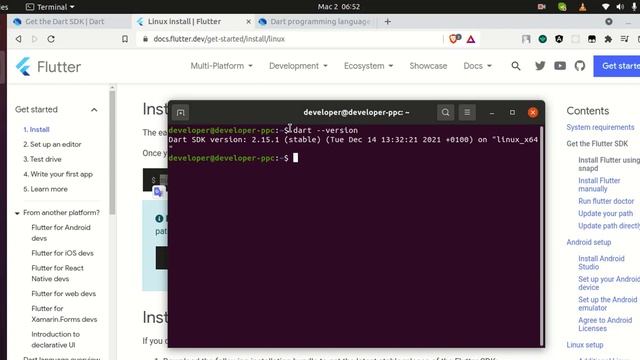Image resolution: width=640 pixels, height=360 pixels.
Task: Open the extensions puzzle icon
Action: pos(608,39)
